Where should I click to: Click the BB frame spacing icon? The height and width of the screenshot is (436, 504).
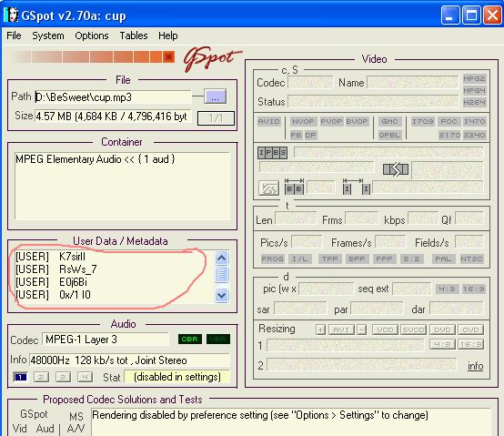[294, 187]
